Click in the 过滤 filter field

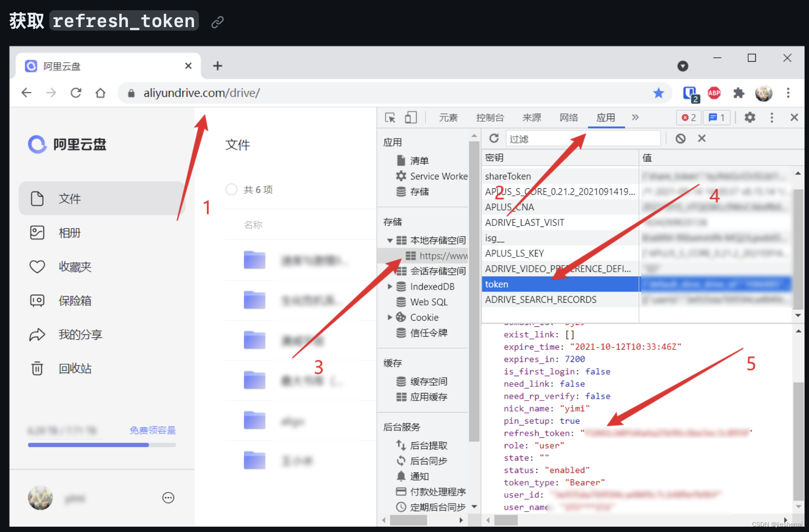583,139
